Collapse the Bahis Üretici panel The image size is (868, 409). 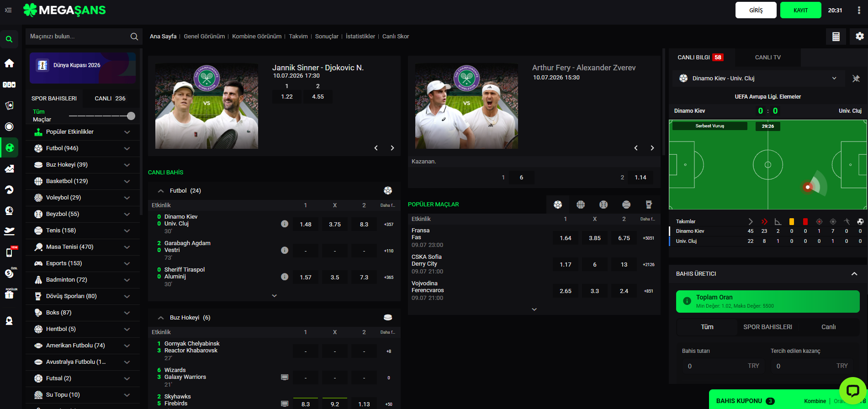tap(854, 274)
